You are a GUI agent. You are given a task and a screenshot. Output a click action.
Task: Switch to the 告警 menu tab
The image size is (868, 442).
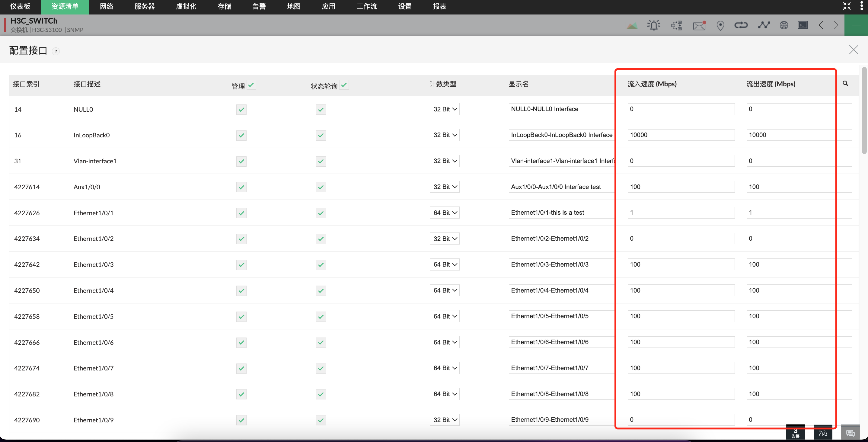(x=259, y=7)
